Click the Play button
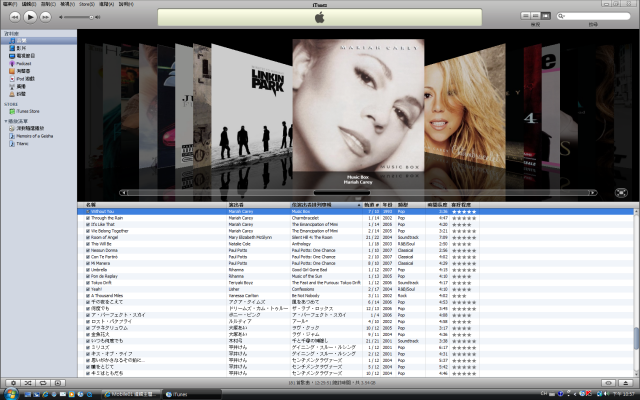Image resolution: width=640 pixels, height=400 pixels. tap(30, 17)
